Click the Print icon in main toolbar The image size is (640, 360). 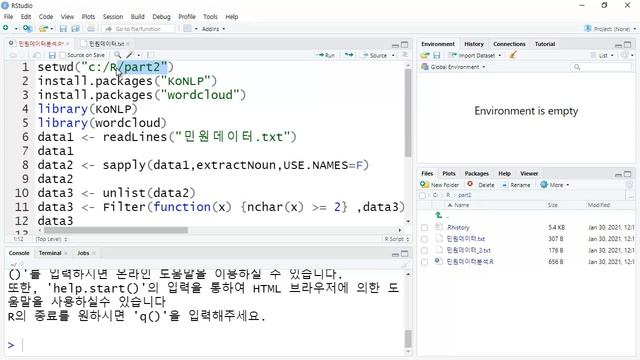click(91, 29)
